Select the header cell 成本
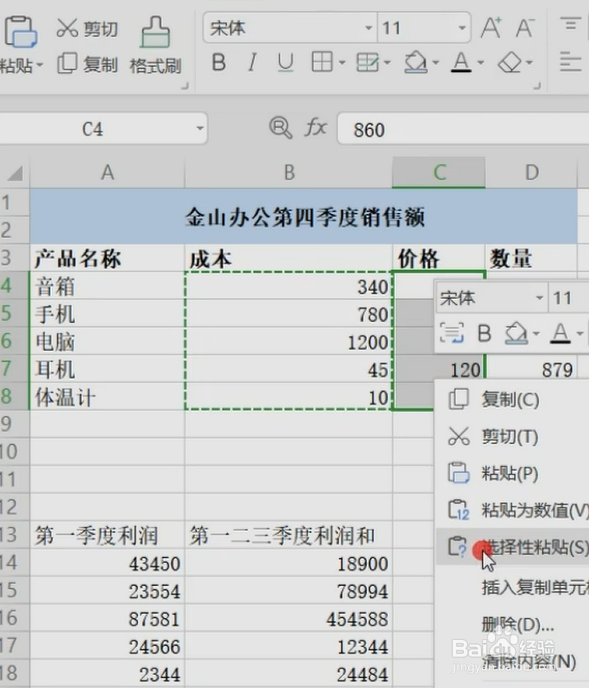The image size is (589, 688). pos(289,258)
